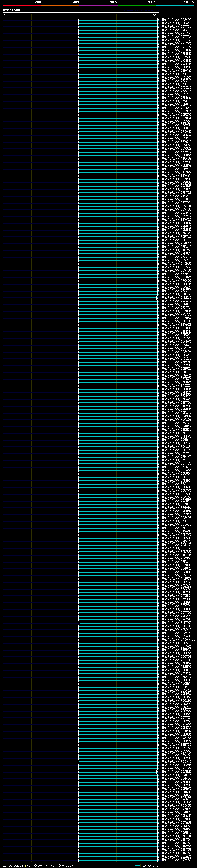Click hit label UniRef100_Q05214

[176, 454]
